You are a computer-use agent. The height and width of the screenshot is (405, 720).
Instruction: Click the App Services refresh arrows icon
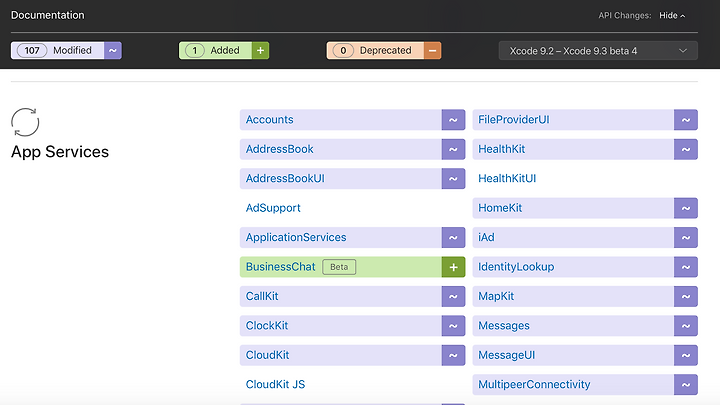(x=25, y=122)
